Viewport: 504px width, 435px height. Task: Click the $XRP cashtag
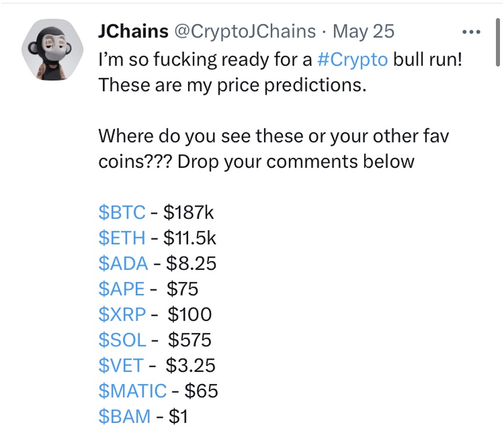(123, 314)
